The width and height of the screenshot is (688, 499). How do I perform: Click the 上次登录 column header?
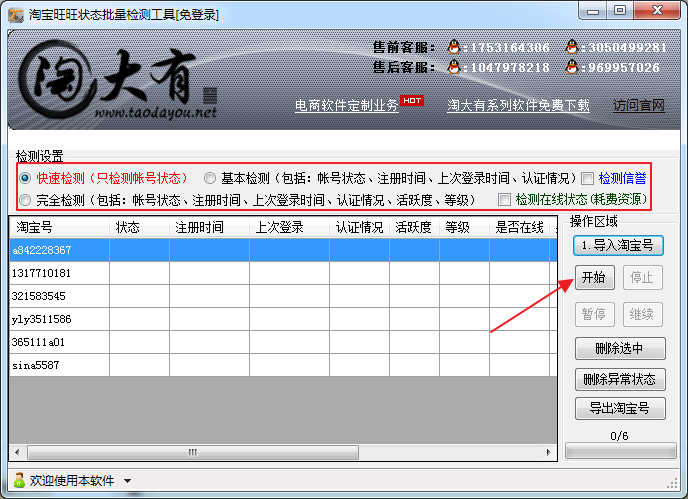point(289,227)
